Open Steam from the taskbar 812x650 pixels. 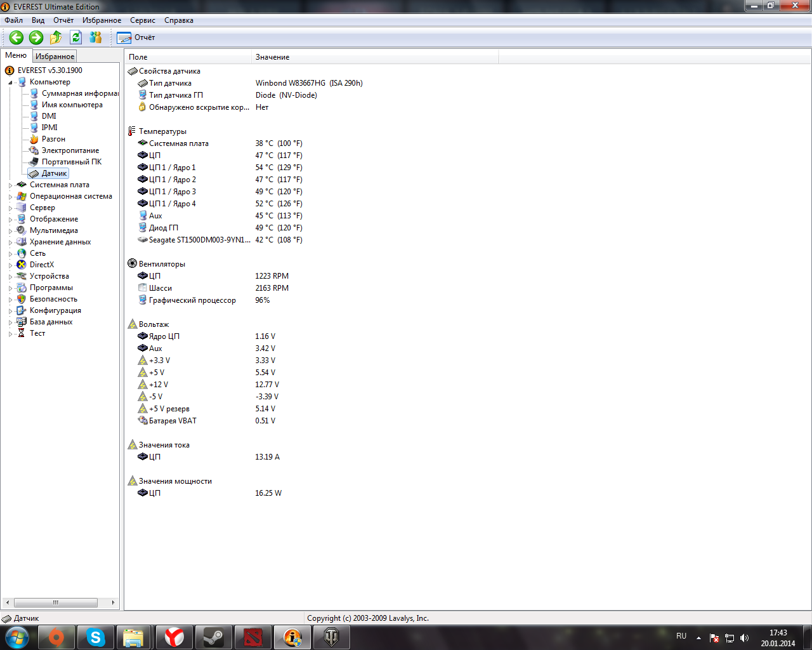214,637
